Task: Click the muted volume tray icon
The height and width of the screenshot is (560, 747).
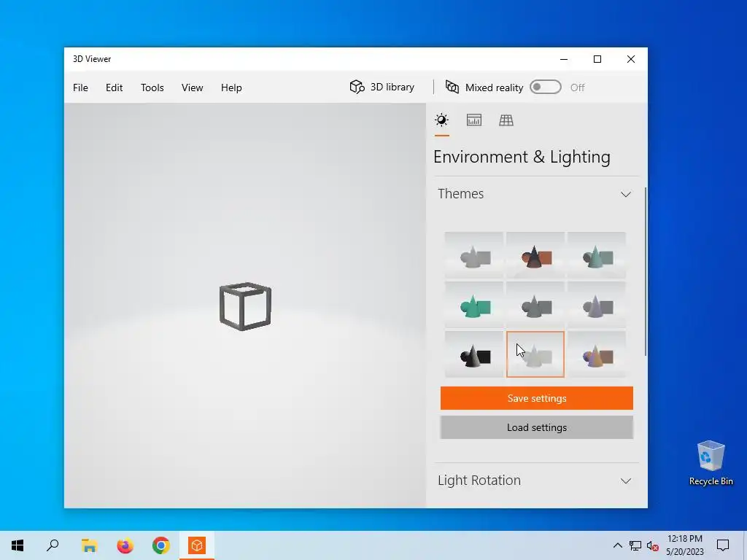Action: (653, 545)
